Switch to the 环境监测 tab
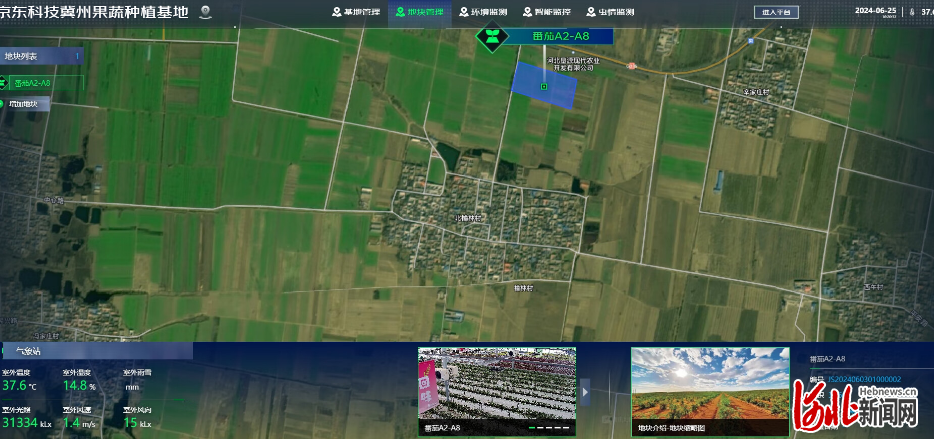Viewport: 934px width, 444px height. tap(486, 12)
